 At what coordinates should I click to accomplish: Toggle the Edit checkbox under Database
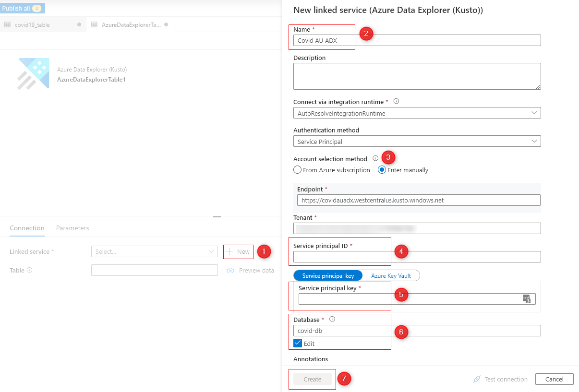[x=298, y=344]
